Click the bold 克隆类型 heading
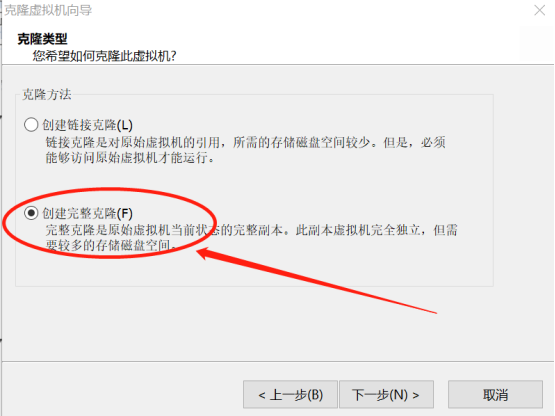The image size is (555, 416). click(x=42, y=39)
